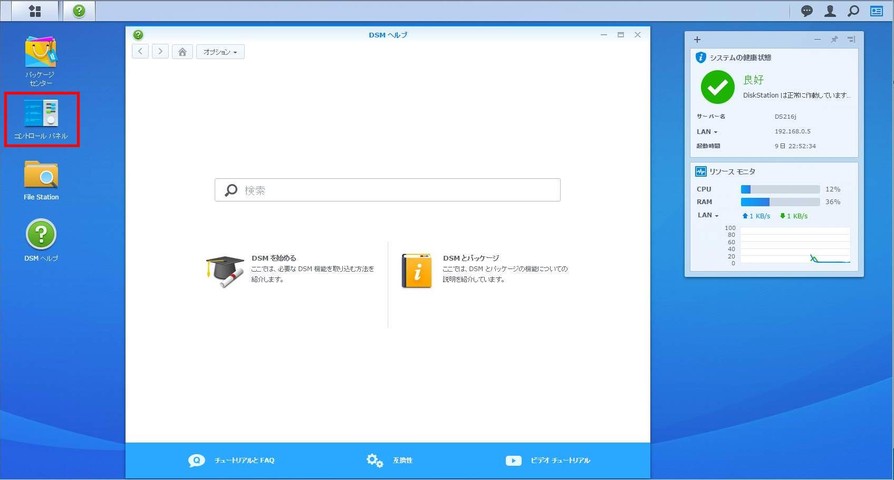
Task: Open the user account options icon
Action: pyautogui.click(x=830, y=11)
